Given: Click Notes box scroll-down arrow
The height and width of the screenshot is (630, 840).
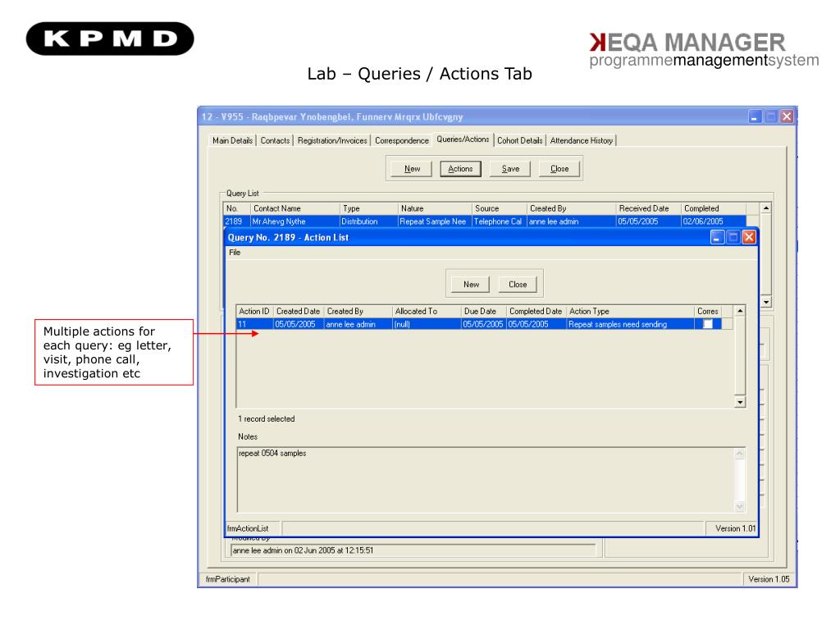Looking at the screenshot, I should pos(739,506).
